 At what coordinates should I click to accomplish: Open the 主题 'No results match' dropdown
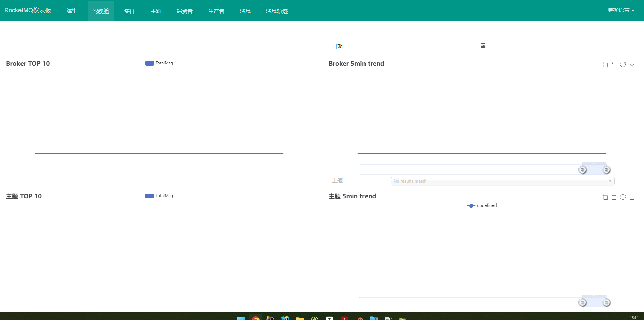click(x=503, y=181)
